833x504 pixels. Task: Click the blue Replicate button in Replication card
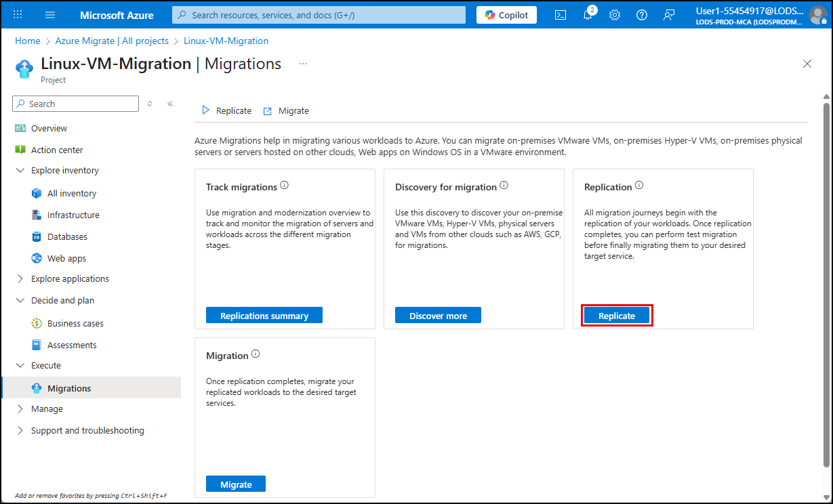(x=617, y=315)
